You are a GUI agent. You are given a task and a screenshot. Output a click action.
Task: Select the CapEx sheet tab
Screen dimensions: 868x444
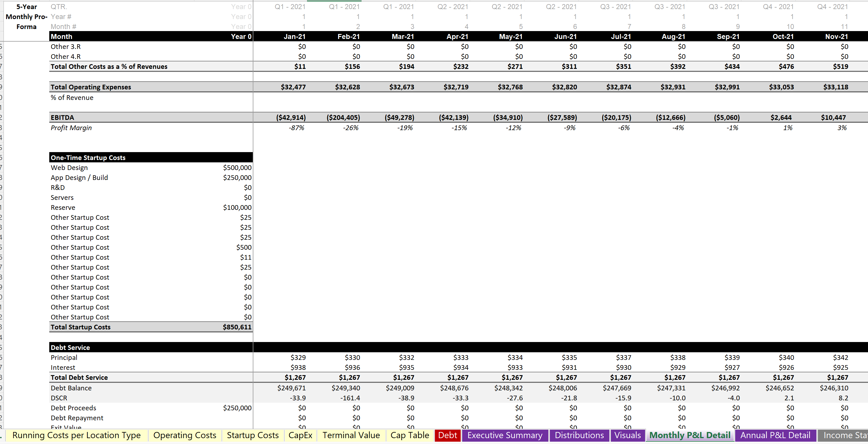pyautogui.click(x=300, y=435)
